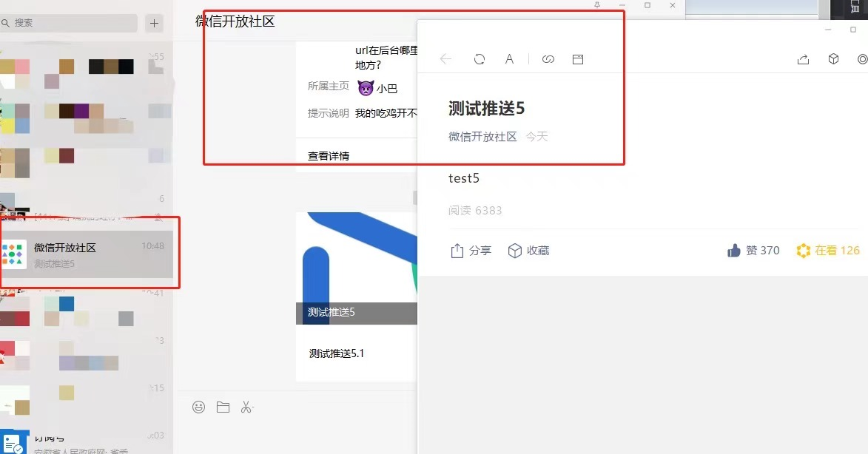Image resolution: width=868 pixels, height=454 pixels.
Task: Click test5 article body text
Action: [x=464, y=178]
